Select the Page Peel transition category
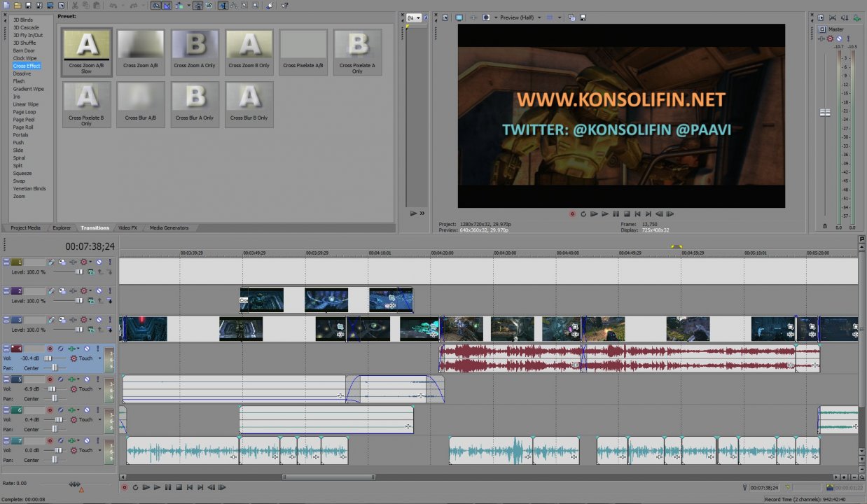This screenshot has height=504, width=867. [x=24, y=120]
